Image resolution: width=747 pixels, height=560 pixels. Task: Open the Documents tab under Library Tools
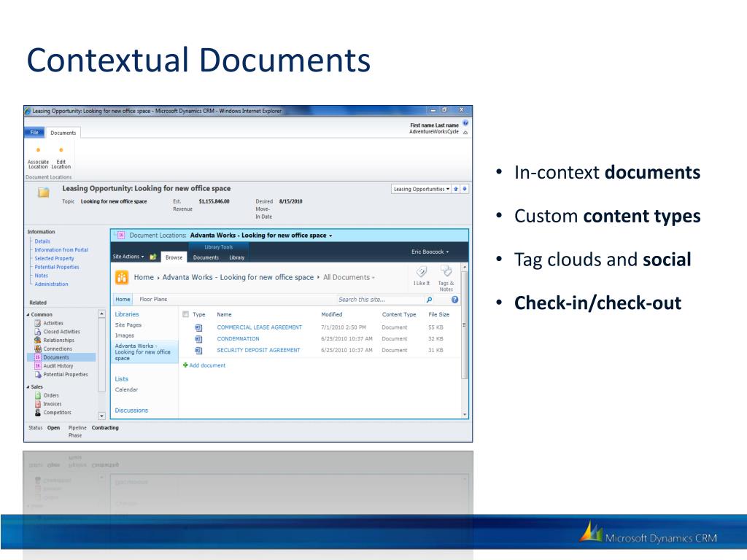tap(206, 257)
